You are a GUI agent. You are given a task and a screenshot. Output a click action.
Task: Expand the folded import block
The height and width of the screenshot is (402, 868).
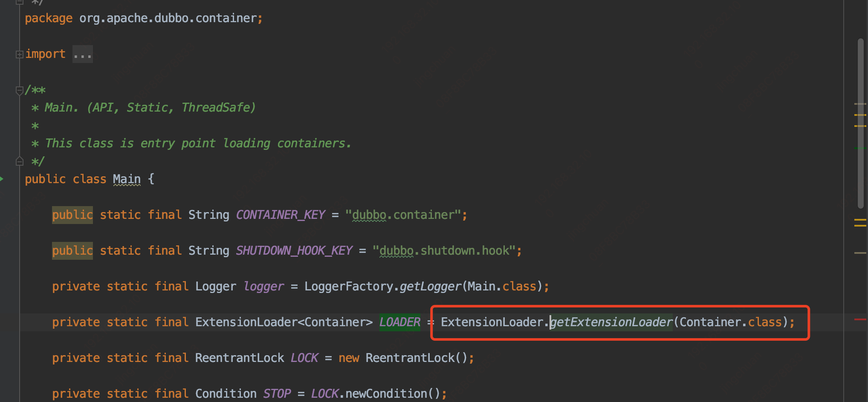point(19,55)
